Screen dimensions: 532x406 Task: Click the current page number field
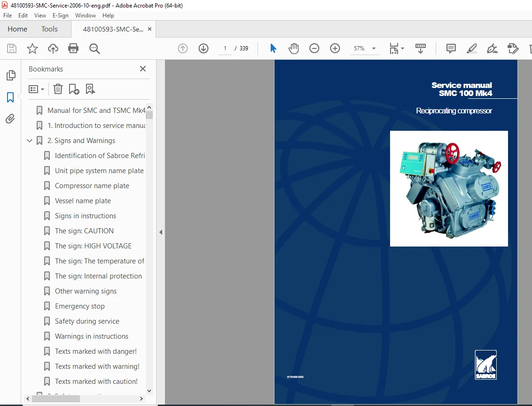225,48
